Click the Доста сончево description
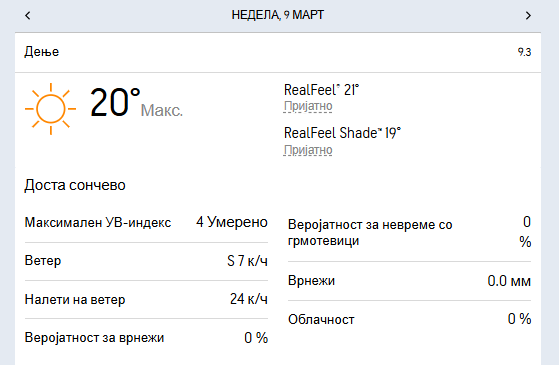The image size is (559, 365). point(75,185)
